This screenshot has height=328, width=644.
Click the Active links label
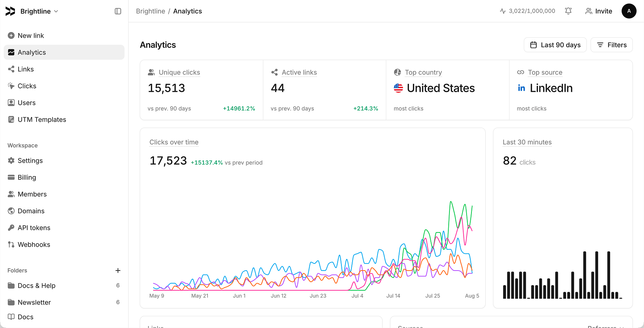tap(299, 72)
